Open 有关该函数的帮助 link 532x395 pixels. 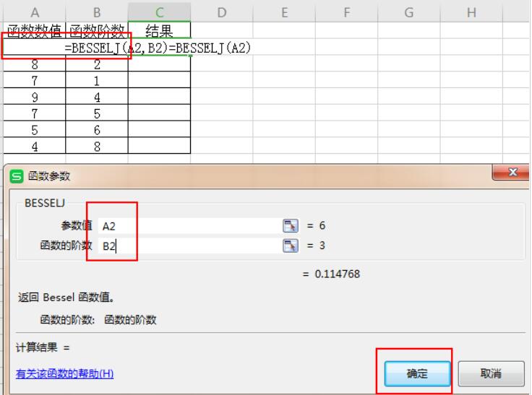[64, 373]
